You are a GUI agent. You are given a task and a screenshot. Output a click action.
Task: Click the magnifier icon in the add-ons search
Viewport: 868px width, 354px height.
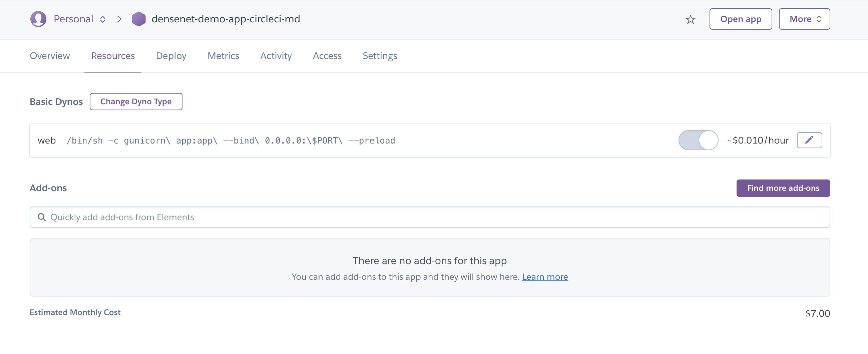(42, 217)
